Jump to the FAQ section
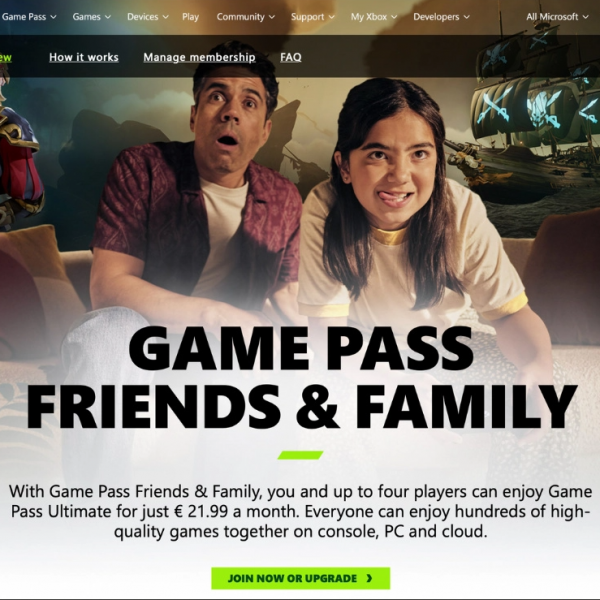Viewport: 600px width, 600px height. (290, 57)
